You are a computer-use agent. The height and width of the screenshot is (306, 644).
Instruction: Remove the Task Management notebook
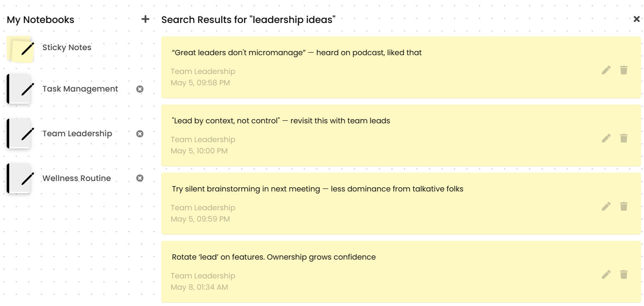[140, 89]
